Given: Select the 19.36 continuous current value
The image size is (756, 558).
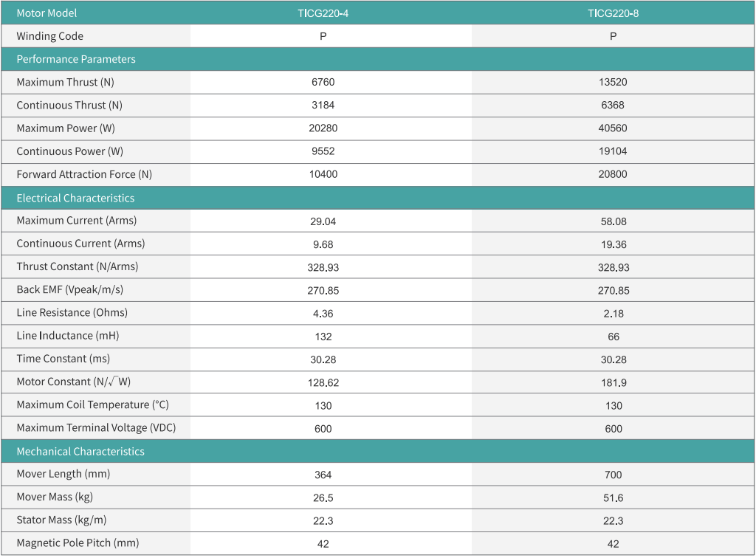Looking at the screenshot, I should (613, 244).
